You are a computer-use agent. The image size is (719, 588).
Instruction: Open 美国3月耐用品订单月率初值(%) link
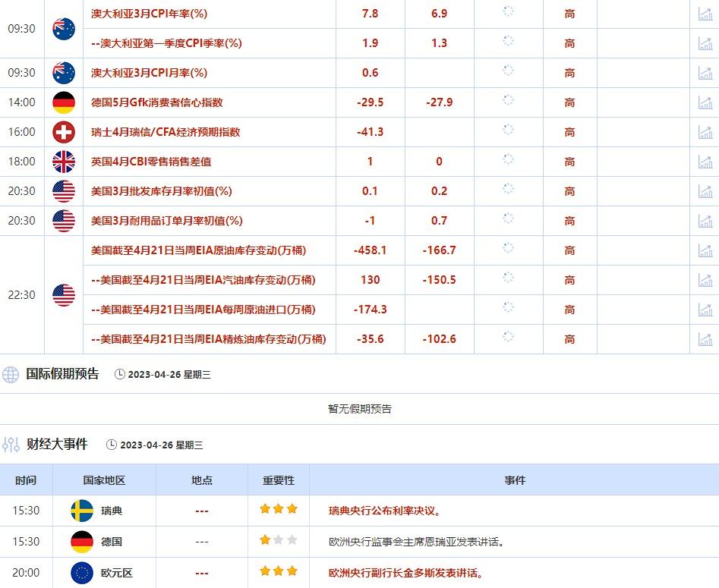(x=166, y=221)
